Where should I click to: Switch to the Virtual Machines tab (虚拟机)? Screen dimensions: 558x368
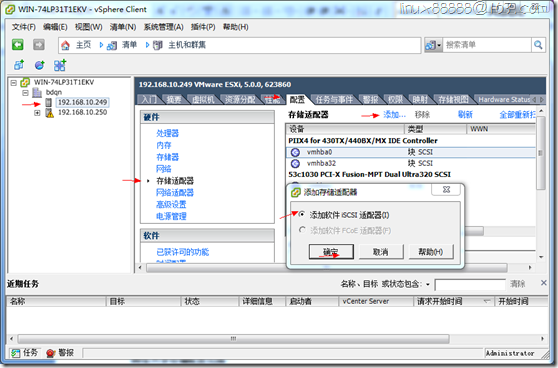203,100
